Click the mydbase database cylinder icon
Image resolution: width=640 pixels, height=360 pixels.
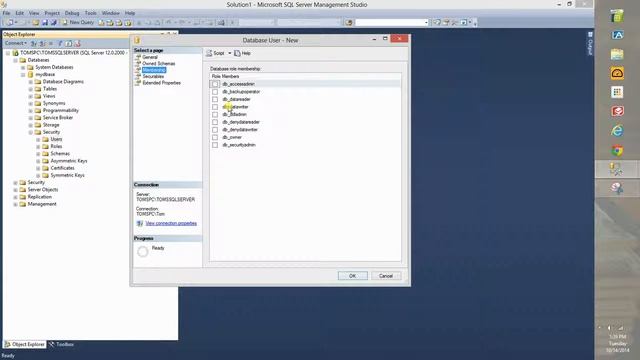[x=30, y=74]
